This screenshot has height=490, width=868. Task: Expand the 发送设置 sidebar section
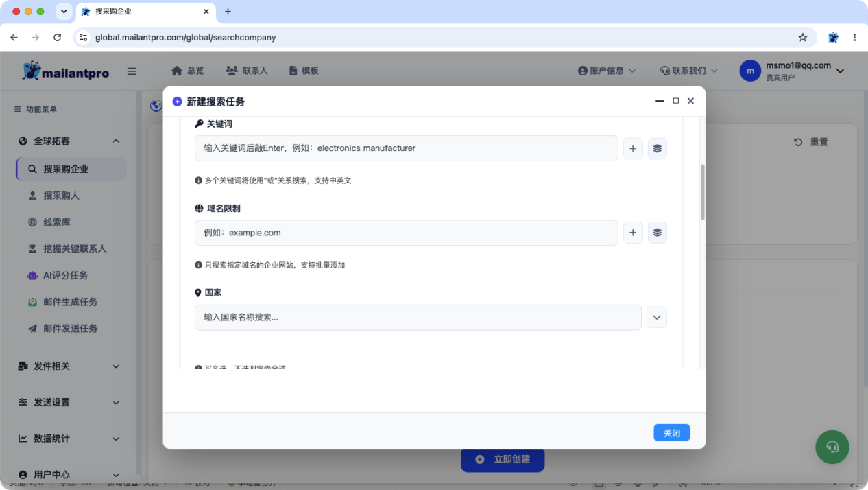point(69,402)
